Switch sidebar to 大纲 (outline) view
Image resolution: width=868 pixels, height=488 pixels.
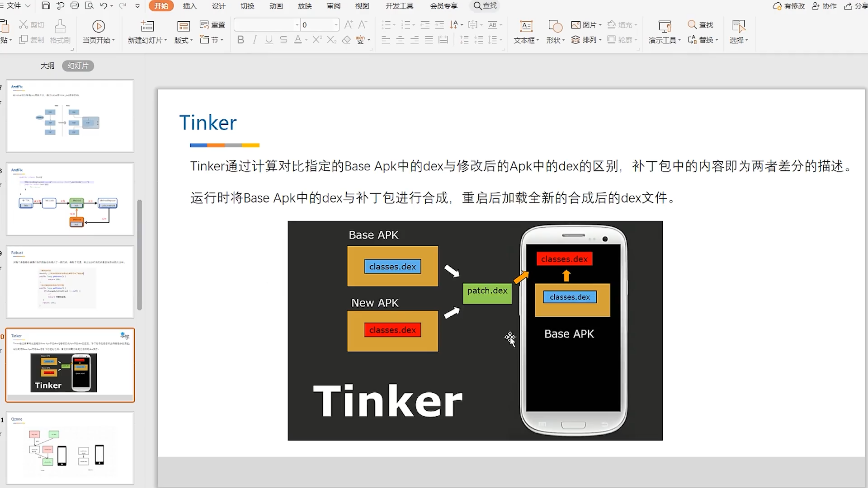click(47, 66)
